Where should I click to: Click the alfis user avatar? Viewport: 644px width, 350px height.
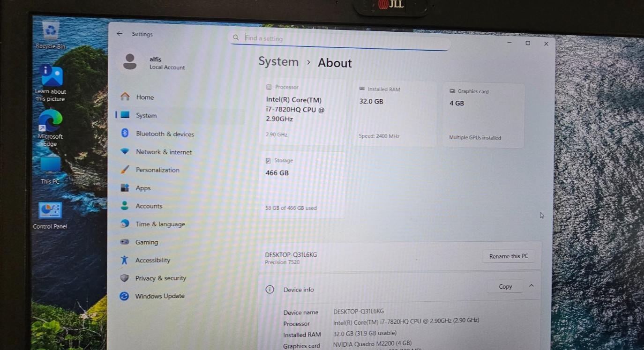click(130, 61)
